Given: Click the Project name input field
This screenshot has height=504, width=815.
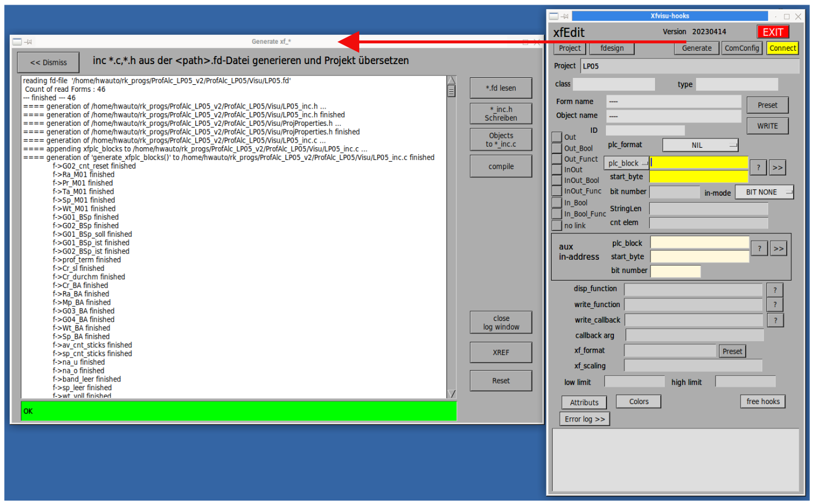Looking at the screenshot, I should pos(690,66).
